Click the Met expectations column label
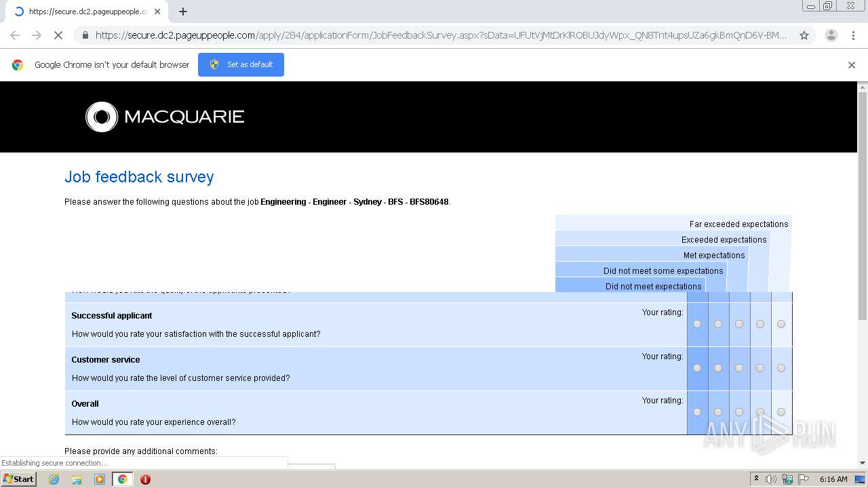The height and width of the screenshot is (488, 868). click(714, 256)
